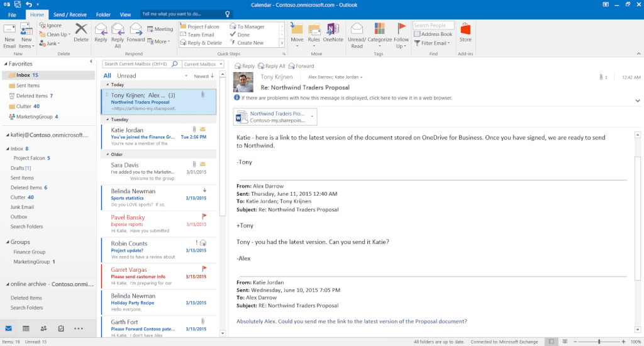
Task: Adjust the zoom slider handle
Action: pos(599,342)
